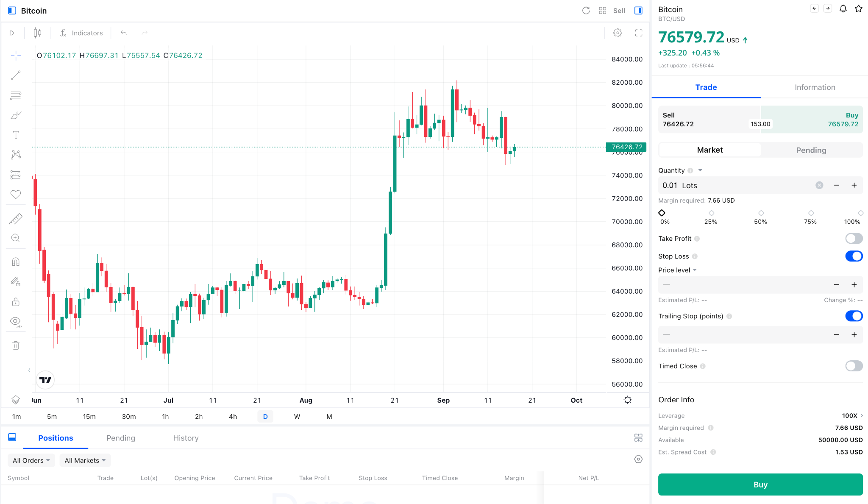Select the weekly W timeframe
Screen dimensions: 868x504
click(297, 417)
